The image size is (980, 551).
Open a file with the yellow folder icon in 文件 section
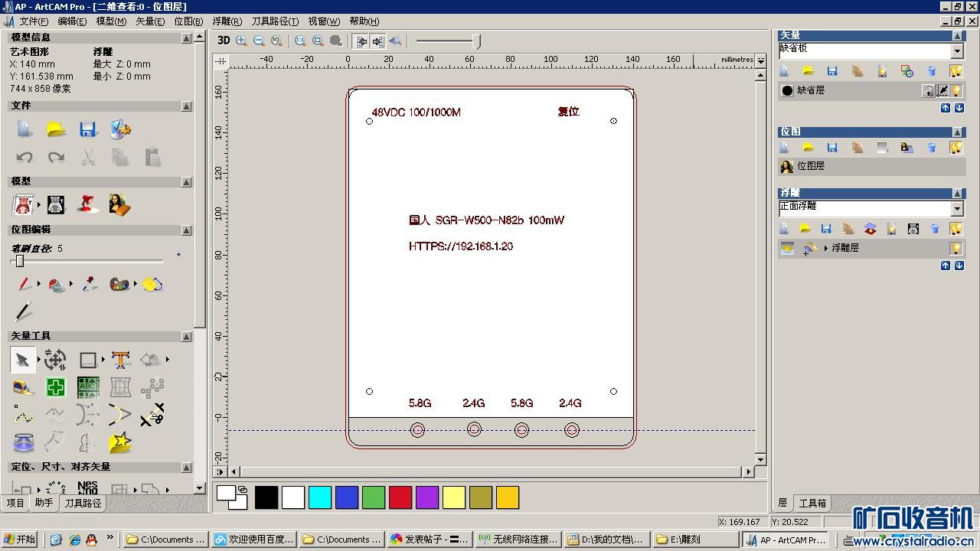pyautogui.click(x=56, y=129)
